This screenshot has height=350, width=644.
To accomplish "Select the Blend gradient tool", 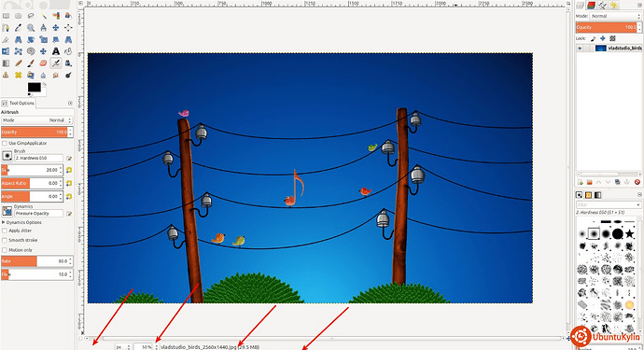I will pos(6,63).
